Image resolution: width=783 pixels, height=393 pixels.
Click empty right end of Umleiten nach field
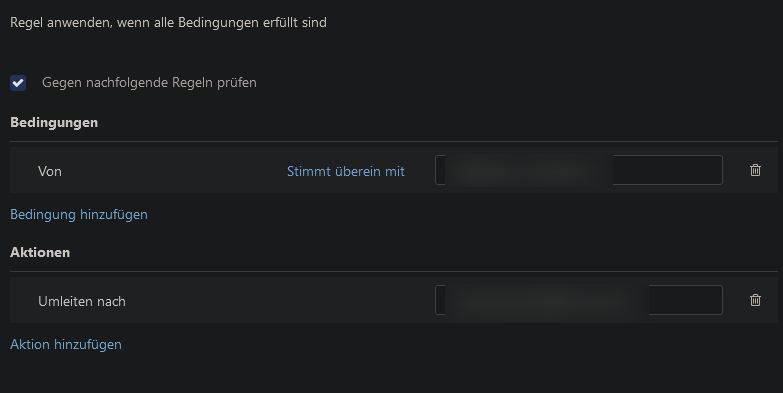[x=685, y=300]
